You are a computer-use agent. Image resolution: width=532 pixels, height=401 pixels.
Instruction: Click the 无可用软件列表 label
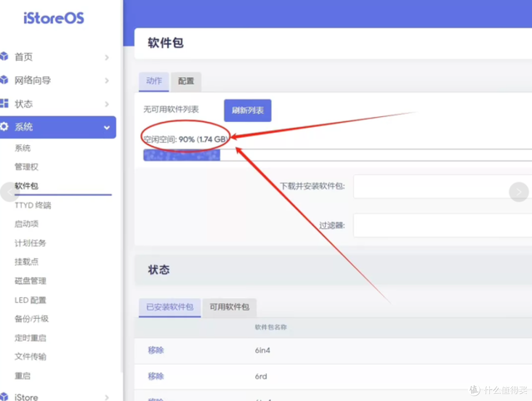tap(171, 109)
